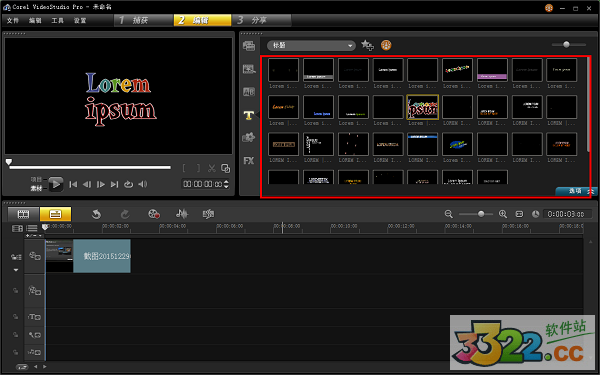The image size is (600, 375).
Task: Toggle the preview volume speaker
Action: coord(143,184)
